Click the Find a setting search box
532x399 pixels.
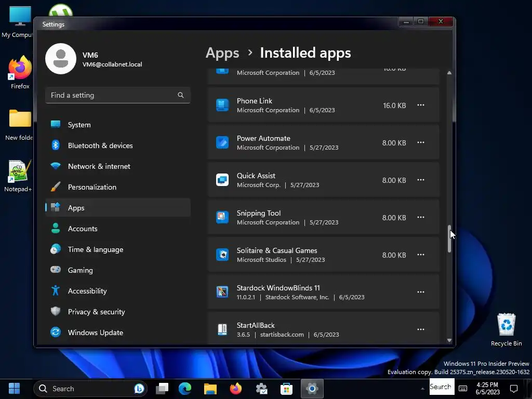point(118,95)
